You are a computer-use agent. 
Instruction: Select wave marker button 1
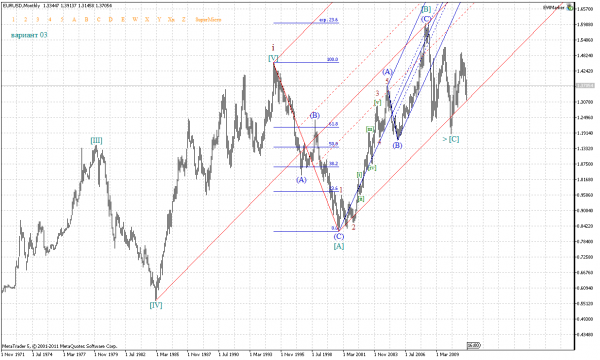[13, 20]
